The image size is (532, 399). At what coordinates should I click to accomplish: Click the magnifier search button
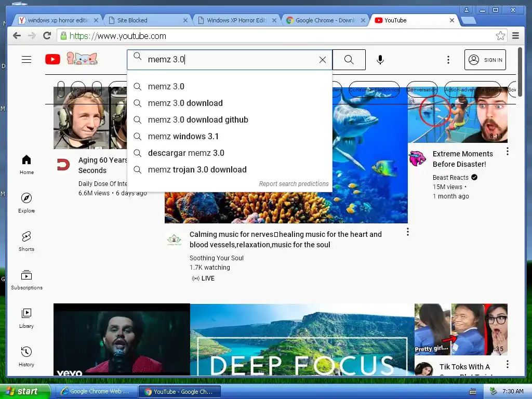[x=349, y=60]
